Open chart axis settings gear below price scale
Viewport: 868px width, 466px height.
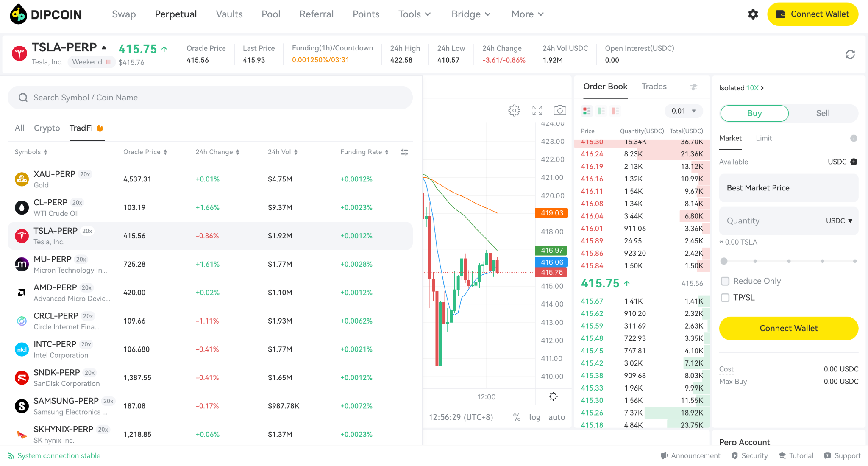coord(553,396)
